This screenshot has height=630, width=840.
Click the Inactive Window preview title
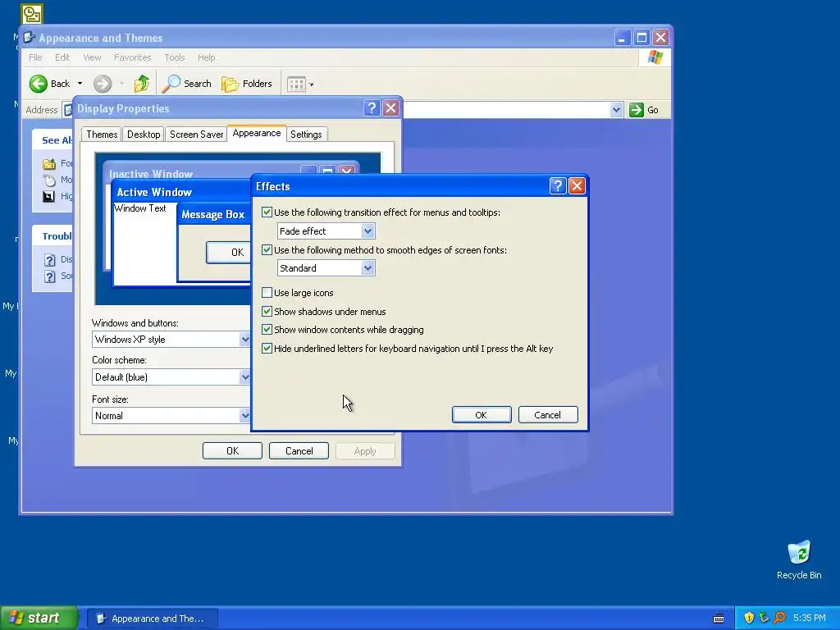click(x=151, y=174)
